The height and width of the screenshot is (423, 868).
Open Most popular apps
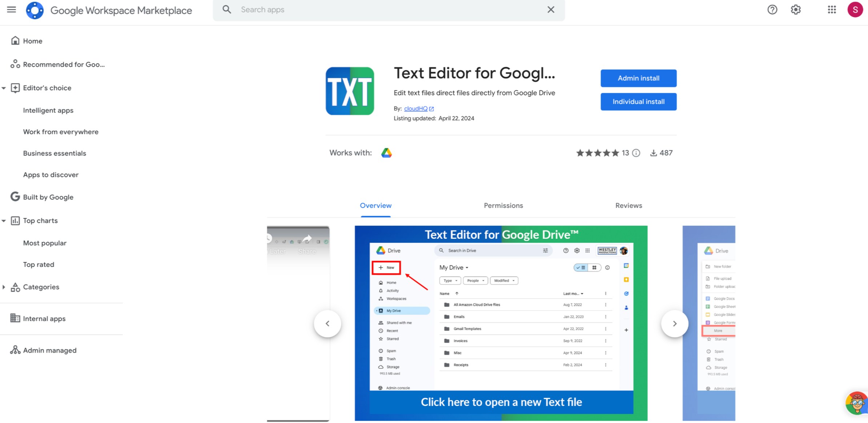click(x=45, y=243)
